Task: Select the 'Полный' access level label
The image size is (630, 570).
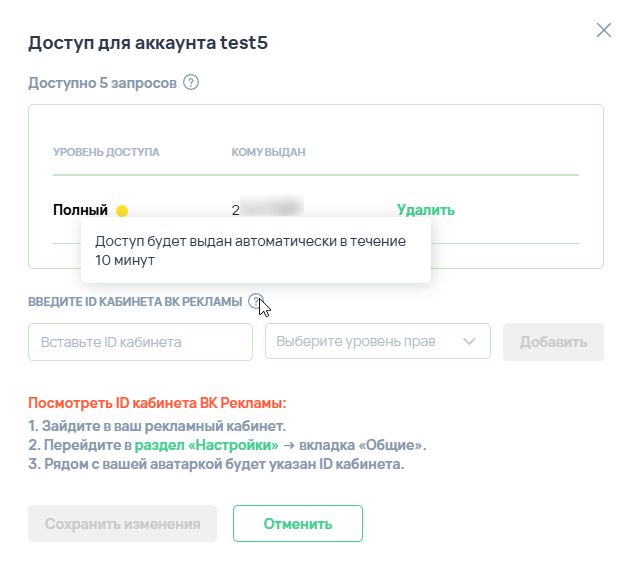Action: pyautogui.click(x=80, y=210)
